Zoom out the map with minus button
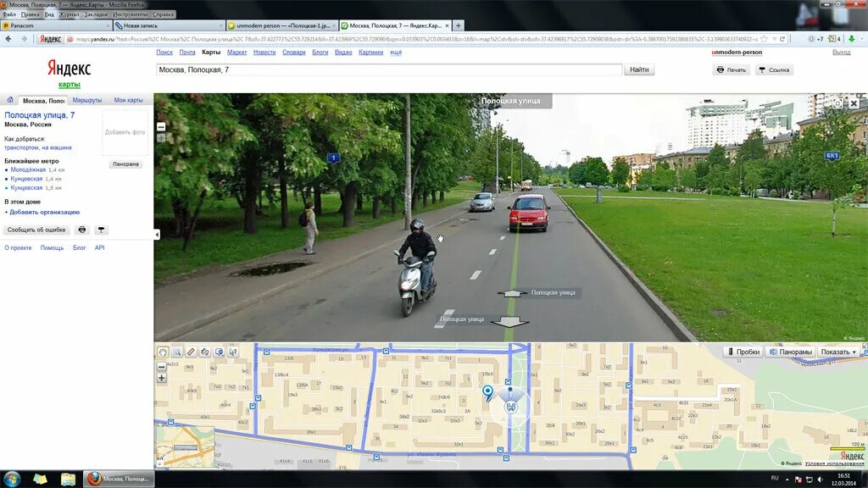The width and height of the screenshot is (868, 488). 161,366
